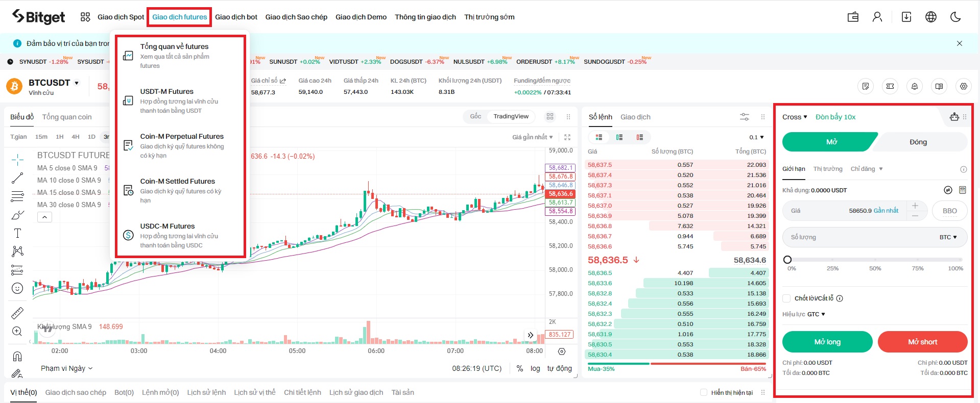This screenshot has width=980, height=403.
Task: Click the transfer funds icon
Action: pyautogui.click(x=948, y=190)
